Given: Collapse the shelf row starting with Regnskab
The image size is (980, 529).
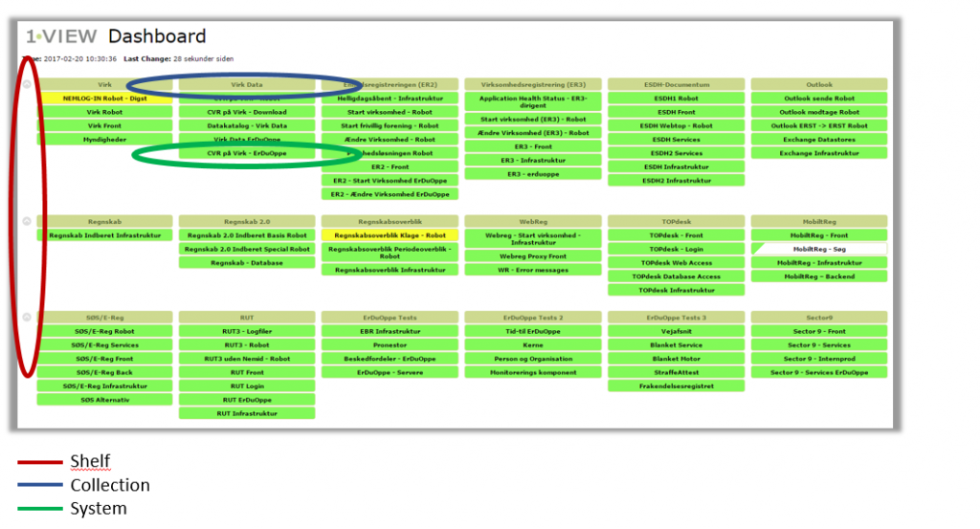Looking at the screenshot, I should (x=27, y=221).
